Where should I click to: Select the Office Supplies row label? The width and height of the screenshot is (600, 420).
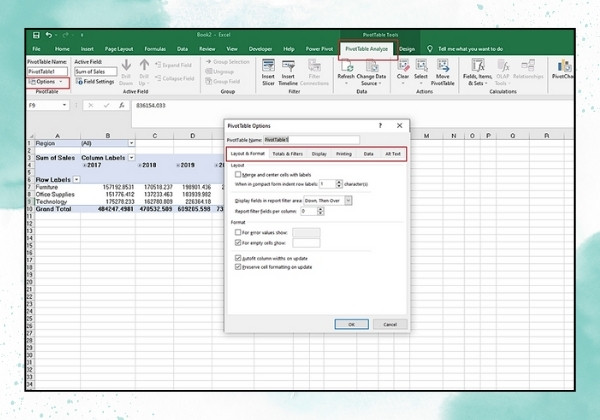pos(55,194)
